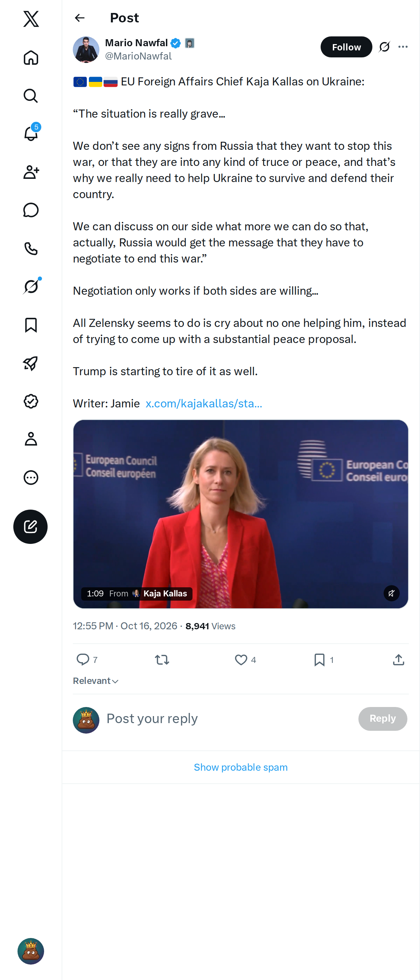420x980 pixels.
Task: Open the three-dot post options menu
Action: [403, 47]
